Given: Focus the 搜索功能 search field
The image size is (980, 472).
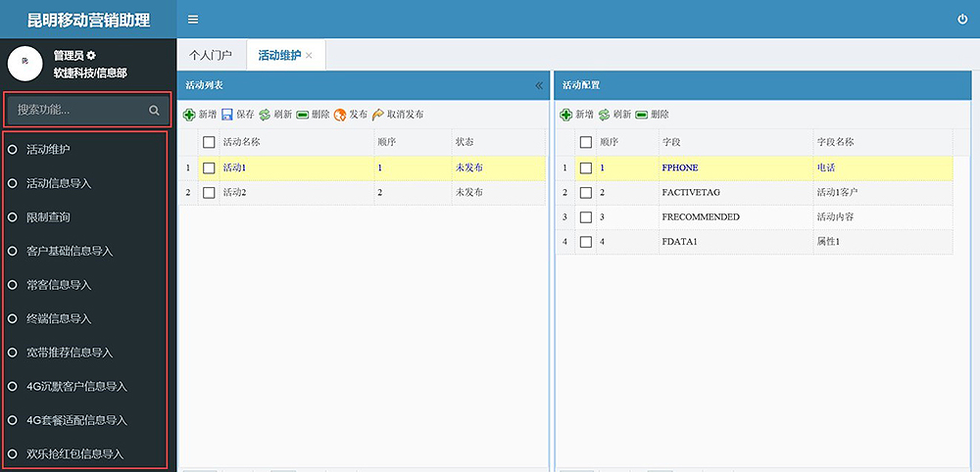Looking at the screenshot, I should tap(87, 110).
